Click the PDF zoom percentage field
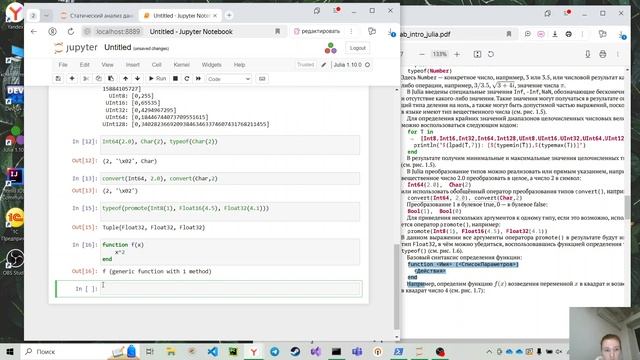 tap(440, 54)
